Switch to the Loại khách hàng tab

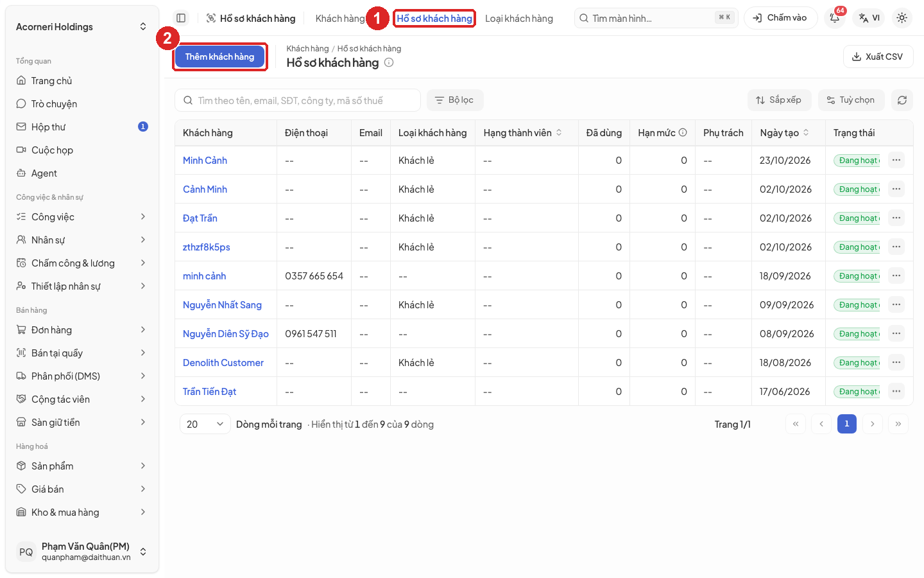[x=519, y=19]
